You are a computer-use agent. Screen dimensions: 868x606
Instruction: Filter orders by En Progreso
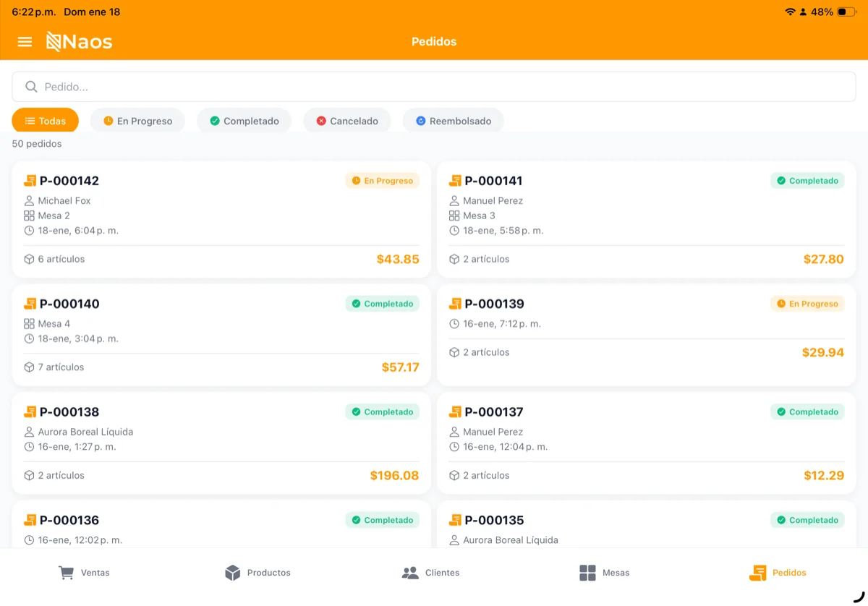coord(137,121)
